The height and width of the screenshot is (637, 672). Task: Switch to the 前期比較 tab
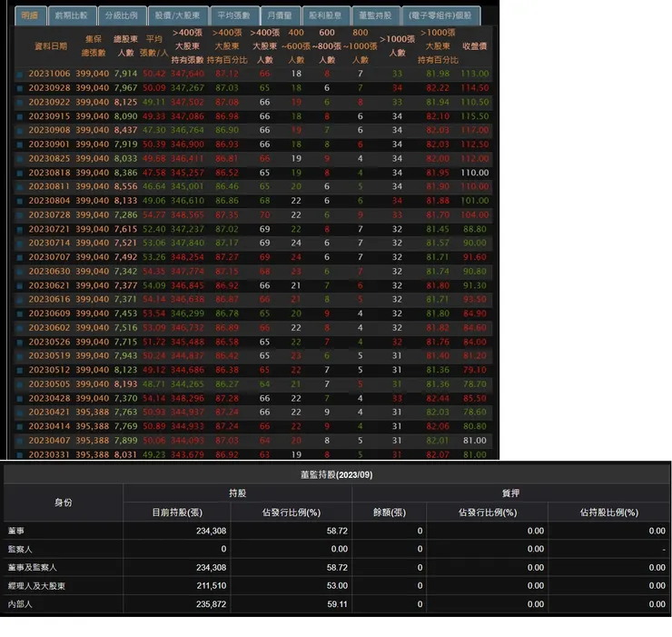tap(72, 15)
